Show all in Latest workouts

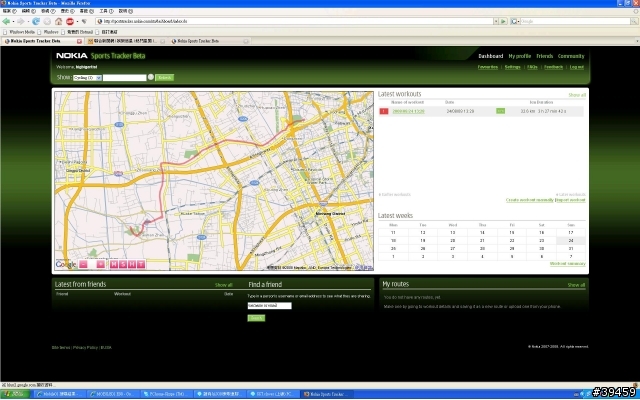[577, 95]
